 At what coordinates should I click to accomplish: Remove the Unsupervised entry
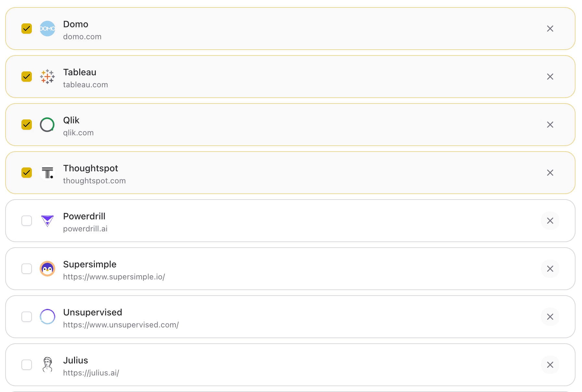pos(550,317)
